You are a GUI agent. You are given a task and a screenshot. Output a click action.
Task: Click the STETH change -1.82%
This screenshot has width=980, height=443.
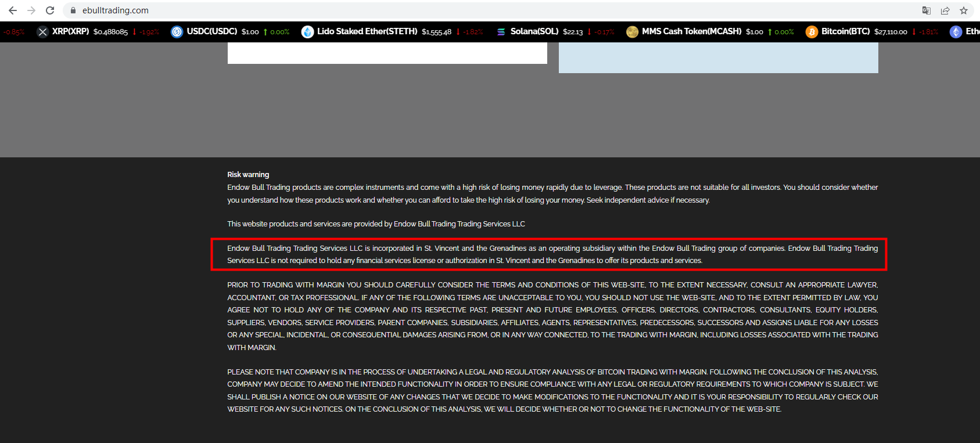[471, 32]
